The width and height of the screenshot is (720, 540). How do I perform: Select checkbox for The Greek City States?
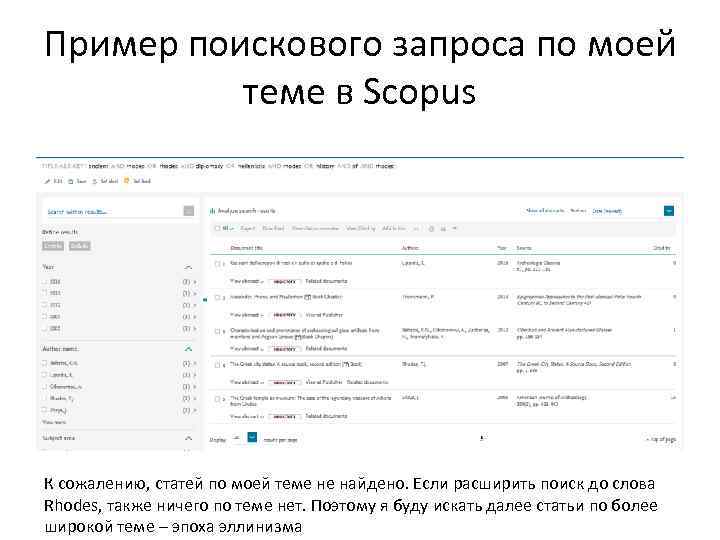pos(218,365)
